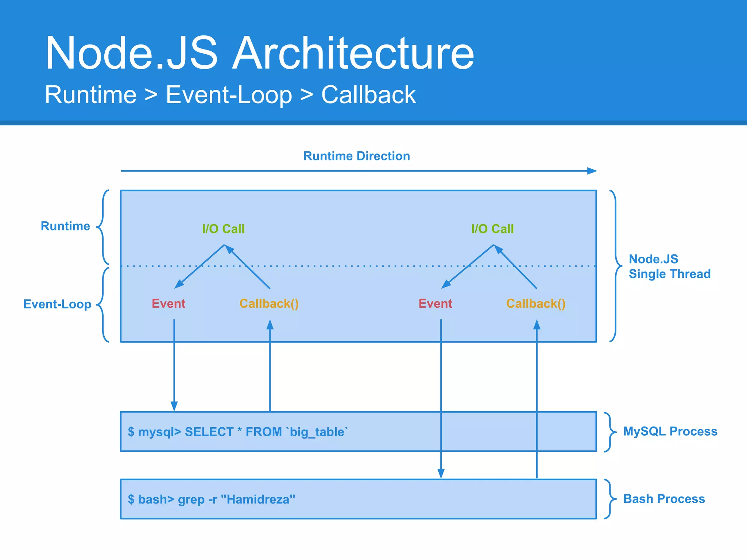Click the first orange "Callback()" label
This screenshot has width=747, height=560.
(x=269, y=304)
